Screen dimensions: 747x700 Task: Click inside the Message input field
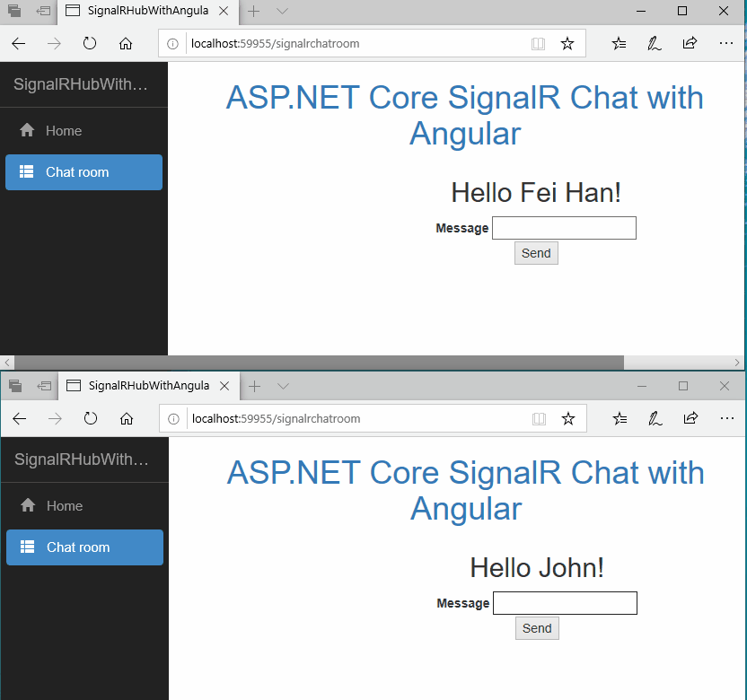coord(564,227)
